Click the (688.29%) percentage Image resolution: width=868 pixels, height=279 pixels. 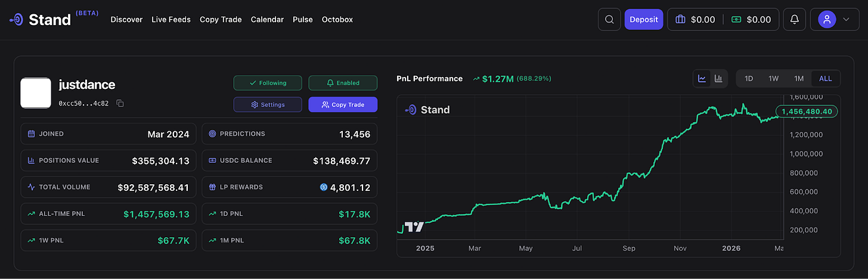point(534,79)
